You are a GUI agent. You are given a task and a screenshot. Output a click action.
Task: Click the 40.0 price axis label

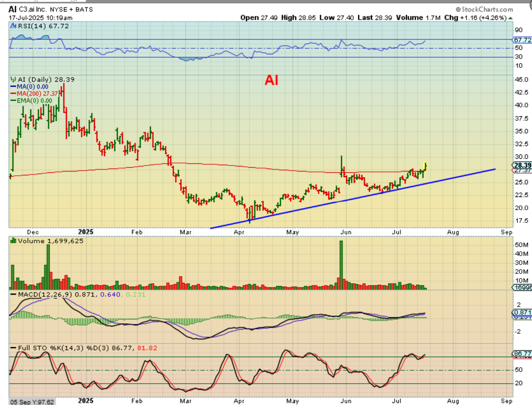point(521,105)
